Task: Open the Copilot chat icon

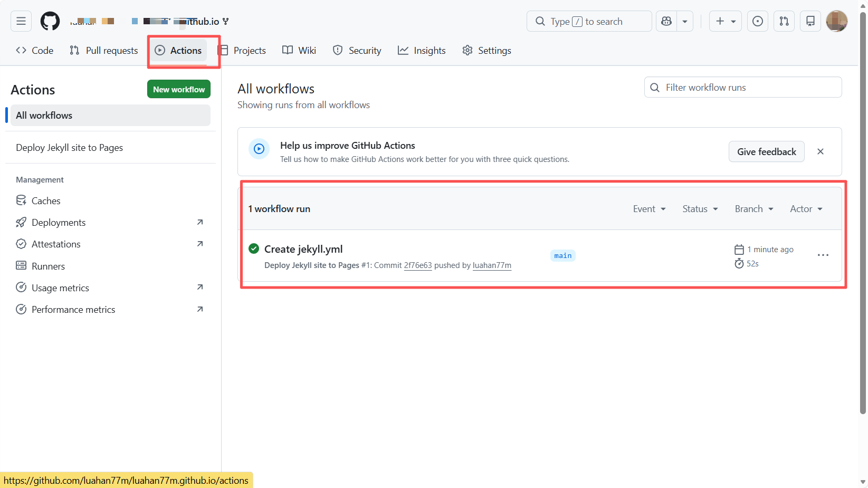Action: point(666,21)
